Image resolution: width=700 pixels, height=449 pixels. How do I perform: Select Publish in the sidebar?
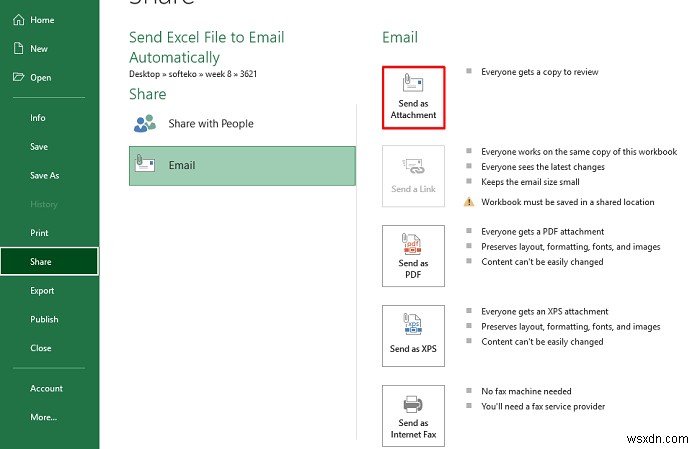click(44, 320)
